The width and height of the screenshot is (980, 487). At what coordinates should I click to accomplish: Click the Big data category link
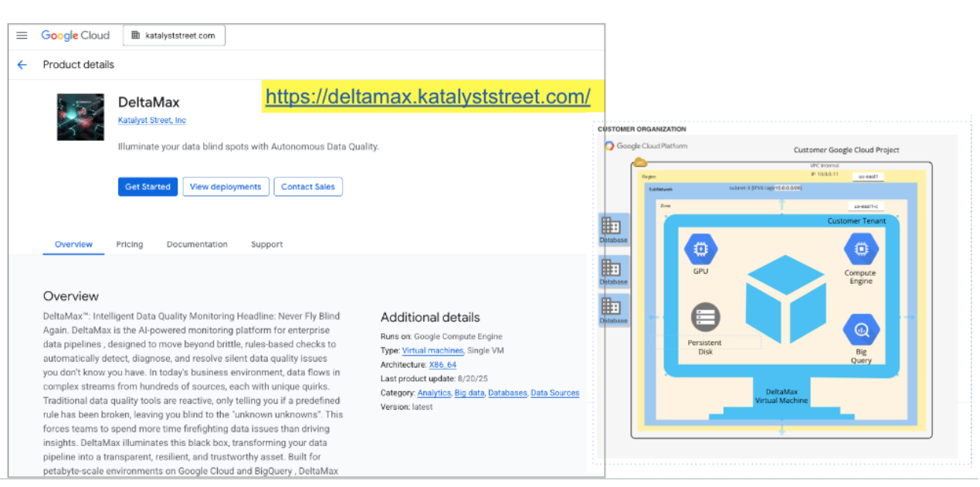(469, 393)
